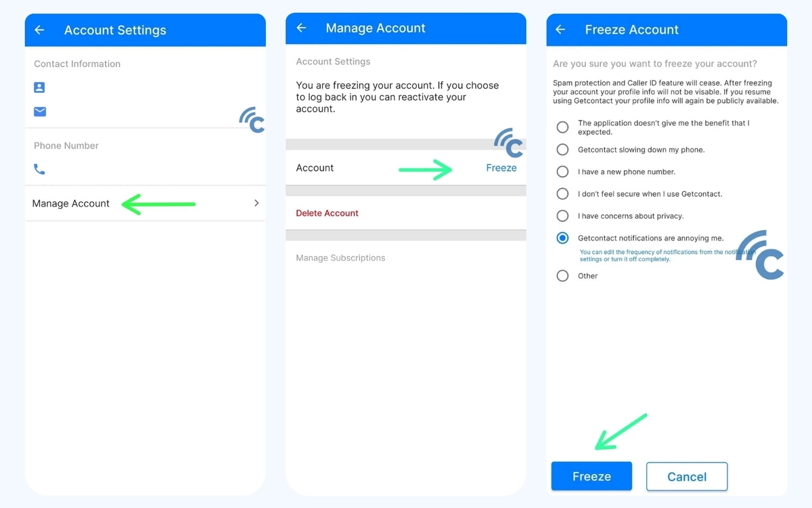Select "doesn't give me the benefit" reason
The width and height of the screenshot is (812, 508).
[562, 127]
